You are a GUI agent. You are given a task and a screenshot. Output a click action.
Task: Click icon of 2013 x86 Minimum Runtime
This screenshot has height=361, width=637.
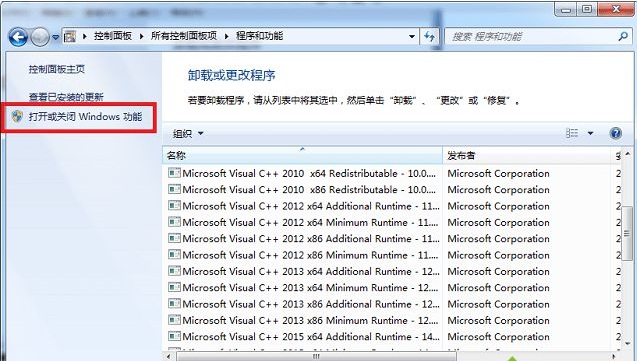pos(174,320)
